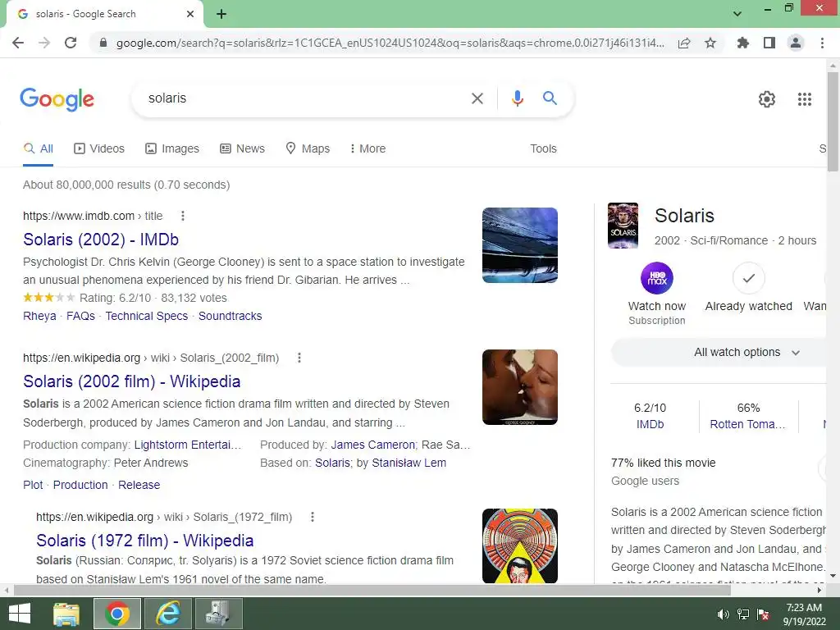Open Chrome three-dot menu
840x630 pixels.
pos(822,43)
